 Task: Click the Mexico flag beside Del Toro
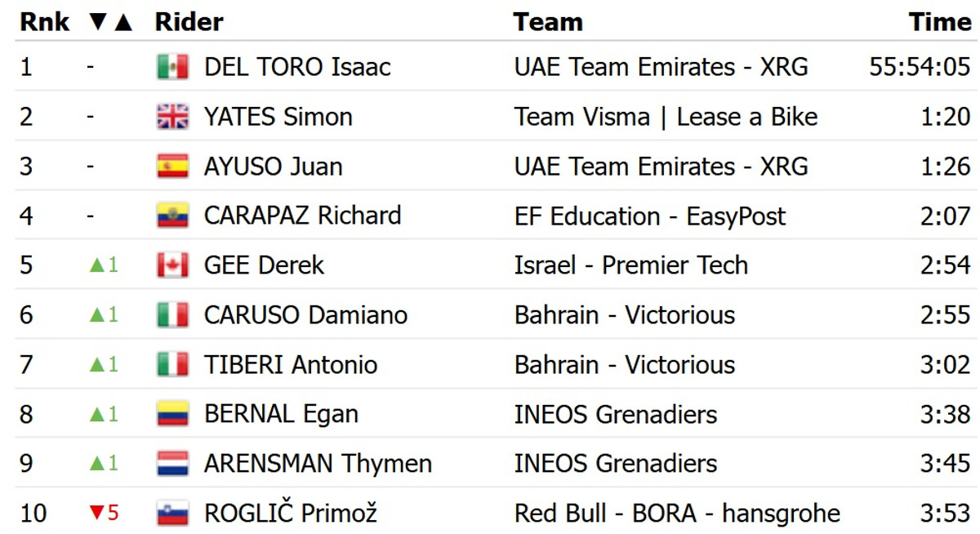pyautogui.click(x=172, y=67)
